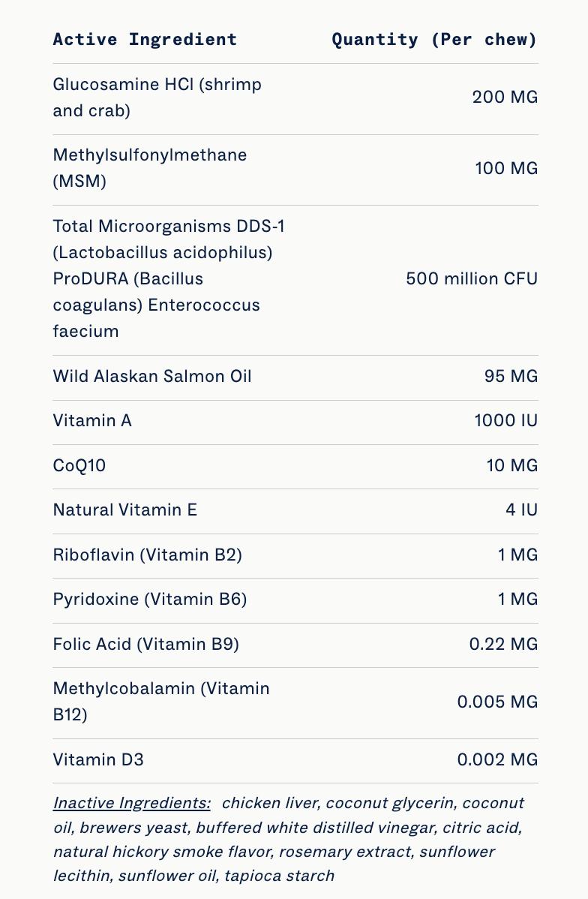Click the 100 MG quantity value
This screenshot has height=899, width=588.
click(x=506, y=168)
